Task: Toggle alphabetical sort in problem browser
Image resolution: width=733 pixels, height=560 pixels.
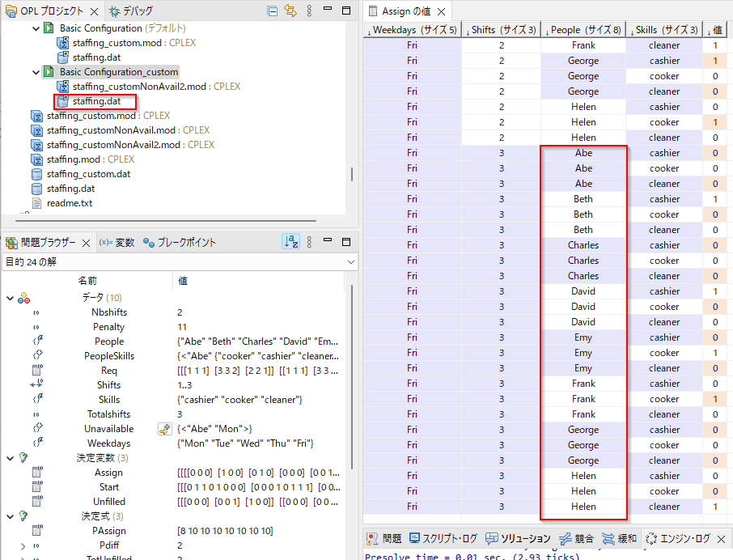Action: [x=291, y=242]
